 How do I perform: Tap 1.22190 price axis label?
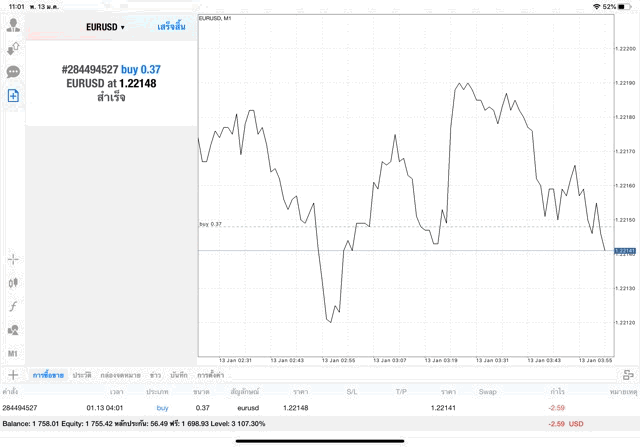[x=625, y=83]
